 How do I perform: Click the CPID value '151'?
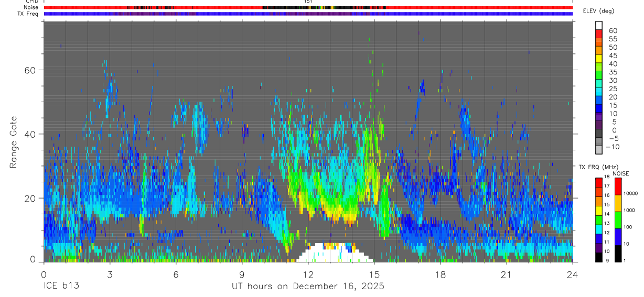308,2
